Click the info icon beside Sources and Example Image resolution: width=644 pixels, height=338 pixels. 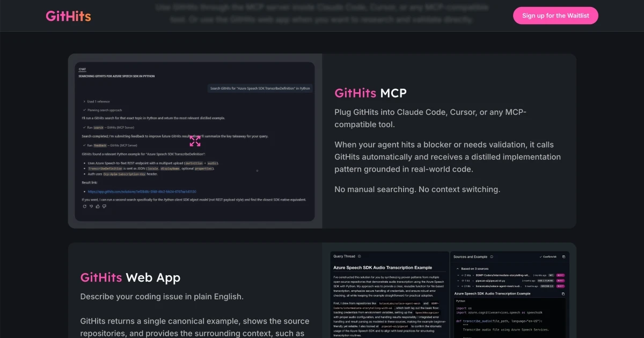pos(492,256)
